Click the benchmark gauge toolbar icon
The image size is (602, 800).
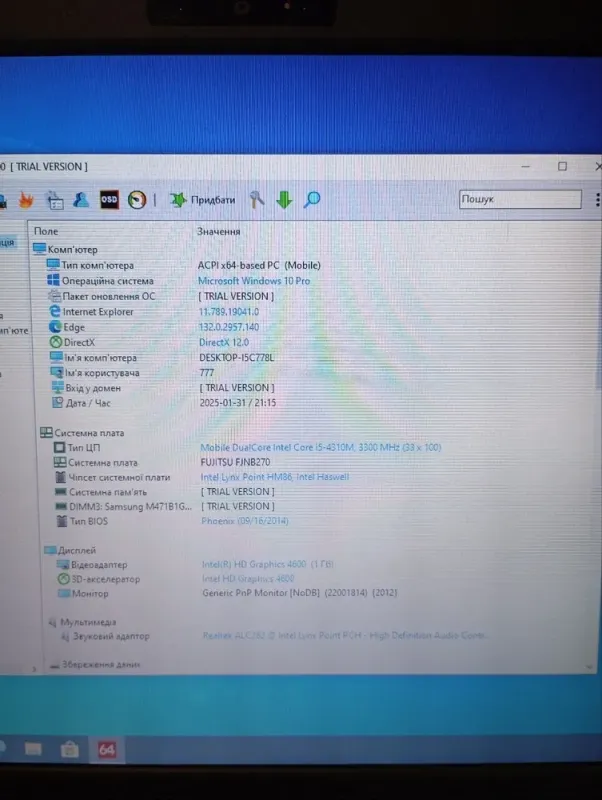[138, 200]
